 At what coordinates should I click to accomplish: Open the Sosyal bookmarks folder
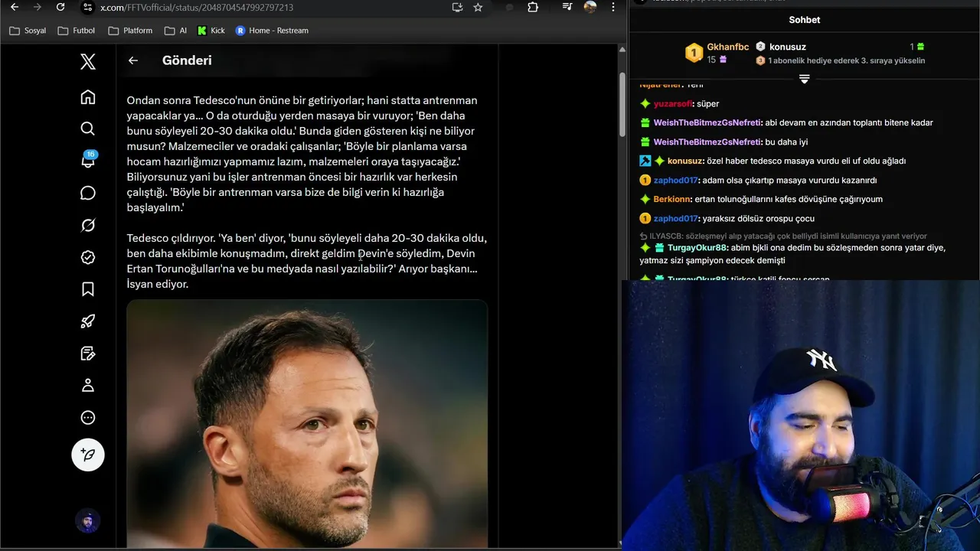click(28, 31)
